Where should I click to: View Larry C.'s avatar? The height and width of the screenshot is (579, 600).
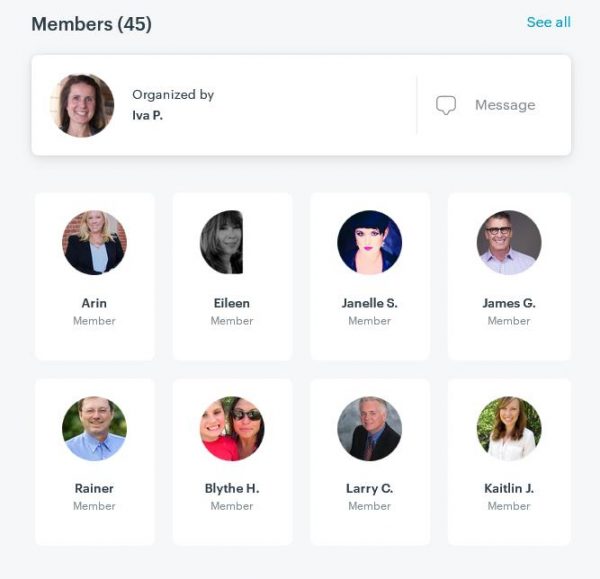(370, 428)
